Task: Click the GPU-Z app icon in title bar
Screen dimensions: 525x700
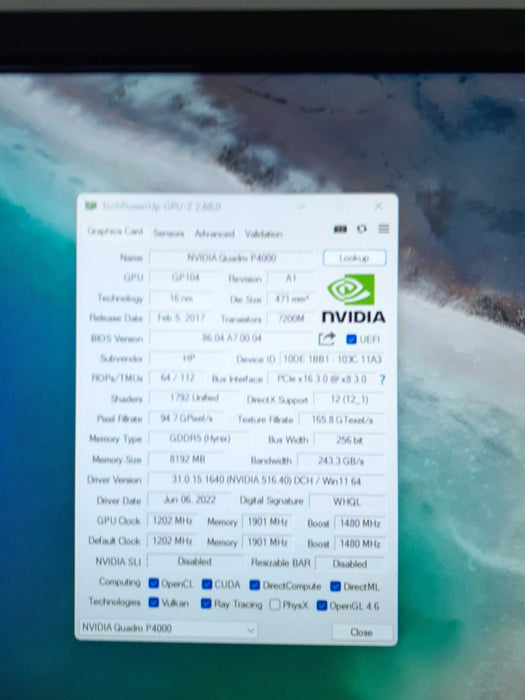Action: pos(91,206)
